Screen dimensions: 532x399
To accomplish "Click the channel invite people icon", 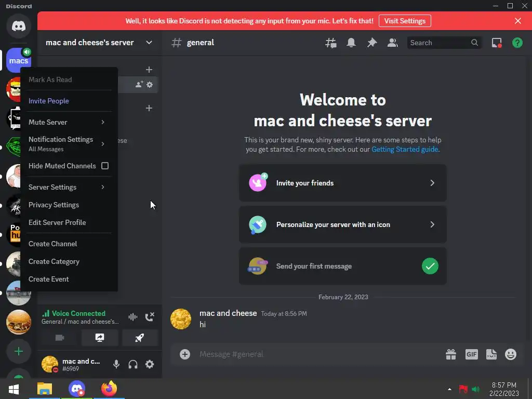I will (139, 85).
